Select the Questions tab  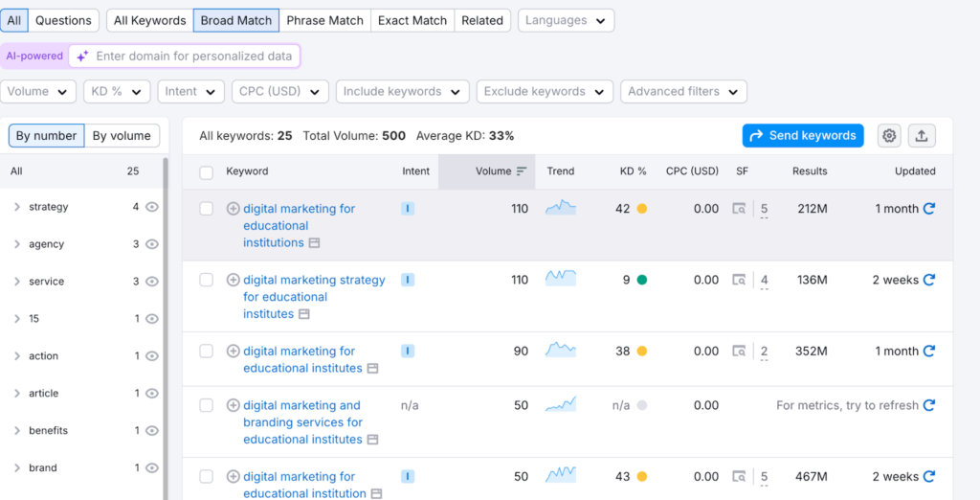click(x=63, y=20)
